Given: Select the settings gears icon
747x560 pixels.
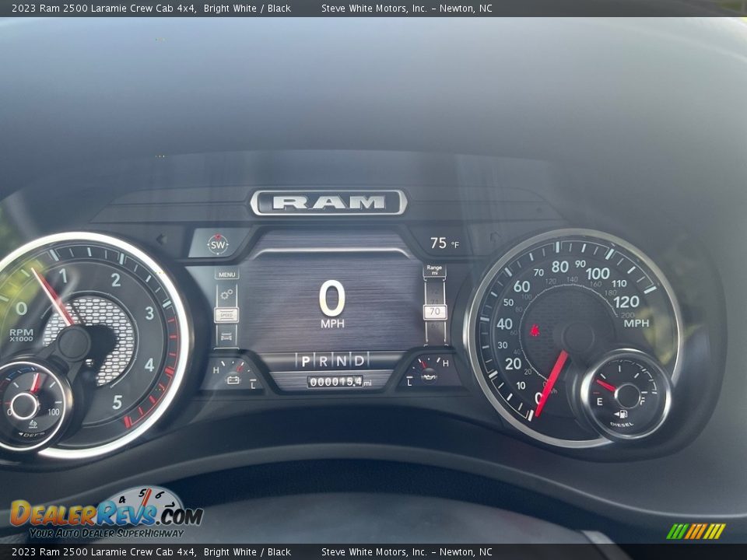Looking at the screenshot, I should tap(226, 294).
